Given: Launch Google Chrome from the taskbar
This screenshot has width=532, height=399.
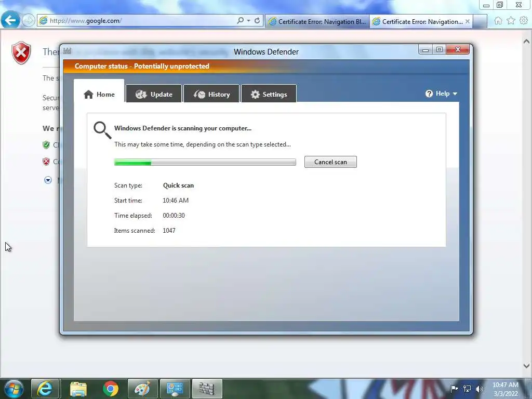Looking at the screenshot, I should pos(111,389).
